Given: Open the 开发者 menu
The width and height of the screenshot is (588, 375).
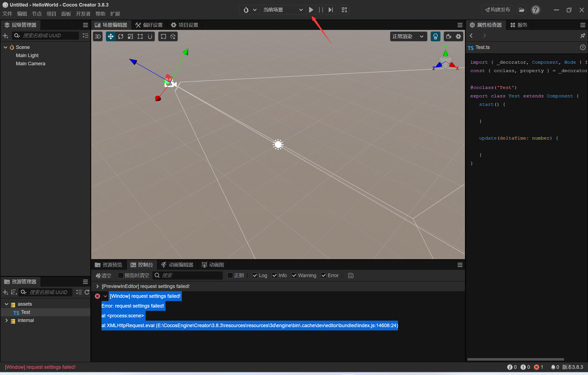Looking at the screenshot, I should [x=83, y=14].
